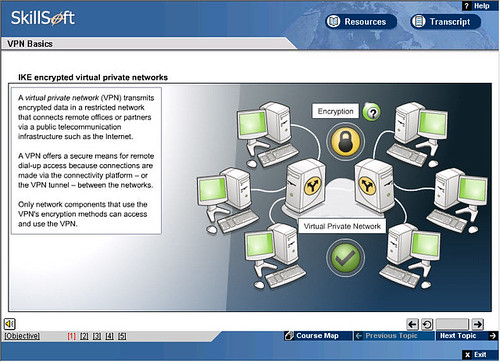This screenshot has height=362, width=500.
Task: Go to page [5]
Action: coord(122,336)
